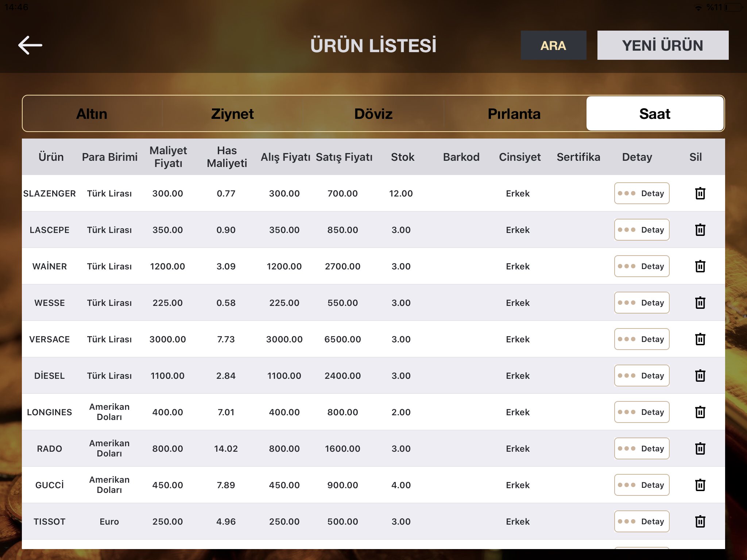The image size is (747, 560).
Task: Select the LASCEPE product name
Action: click(x=50, y=230)
